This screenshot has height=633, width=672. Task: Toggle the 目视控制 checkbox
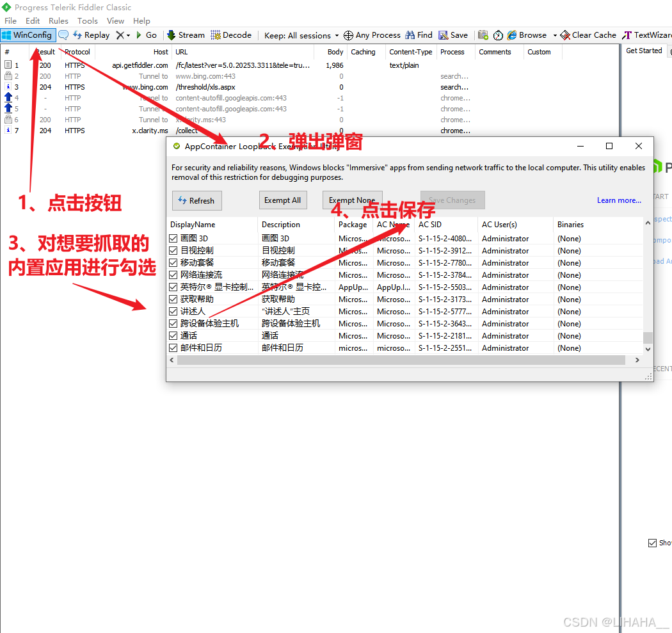pyautogui.click(x=173, y=250)
